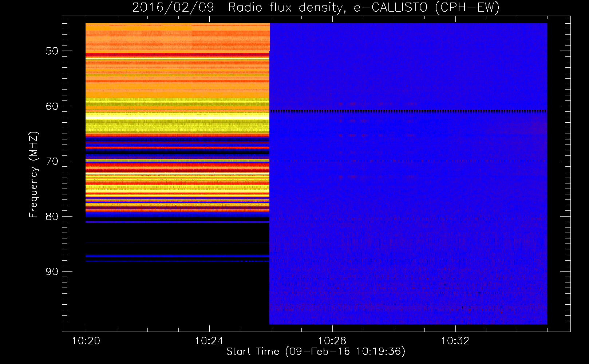Click the frequency tick label "60"

coord(52,106)
